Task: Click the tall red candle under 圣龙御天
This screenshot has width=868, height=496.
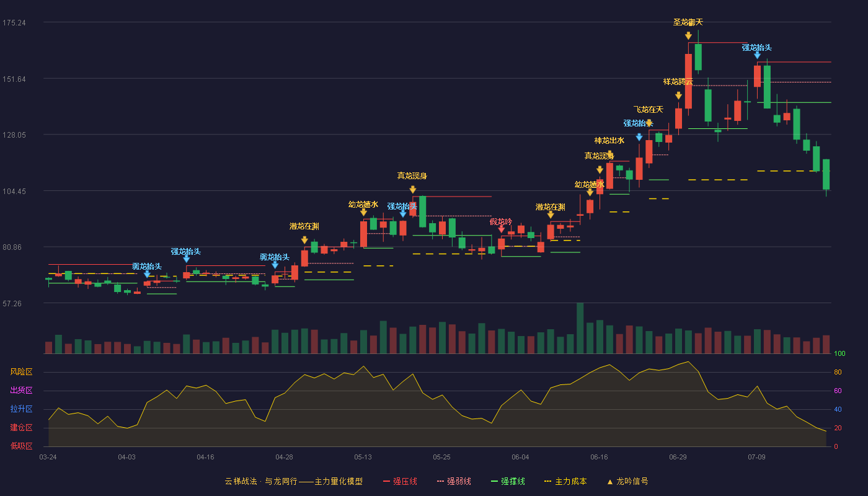Action: (x=688, y=81)
